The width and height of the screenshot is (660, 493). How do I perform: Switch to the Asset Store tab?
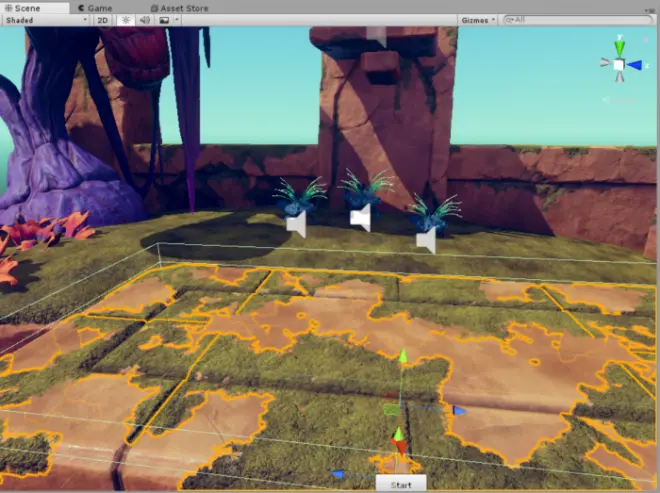pyautogui.click(x=179, y=8)
